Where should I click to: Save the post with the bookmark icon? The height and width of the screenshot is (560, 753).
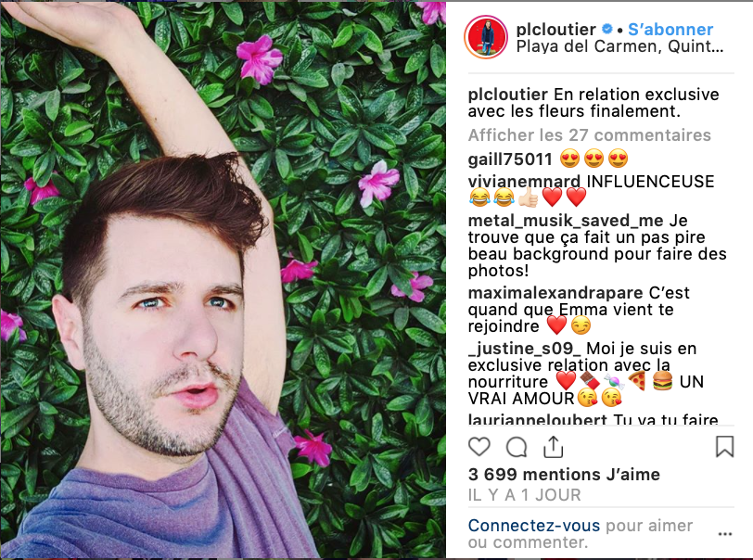click(724, 446)
